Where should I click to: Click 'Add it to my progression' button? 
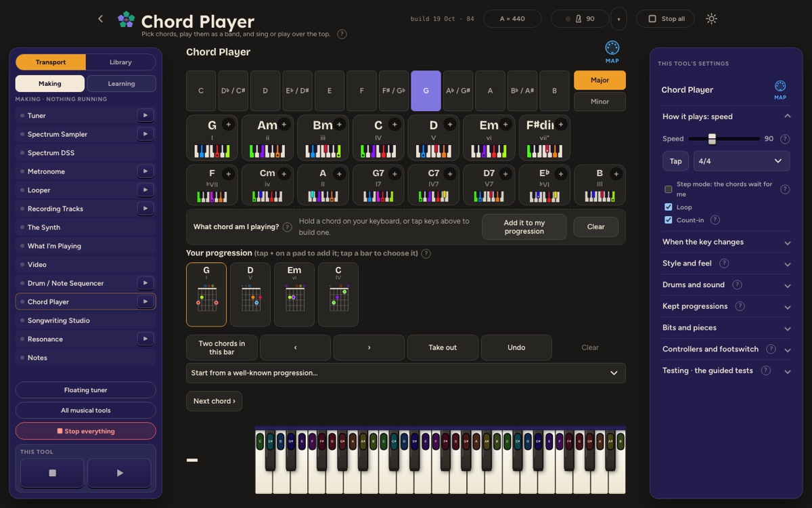click(524, 227)
